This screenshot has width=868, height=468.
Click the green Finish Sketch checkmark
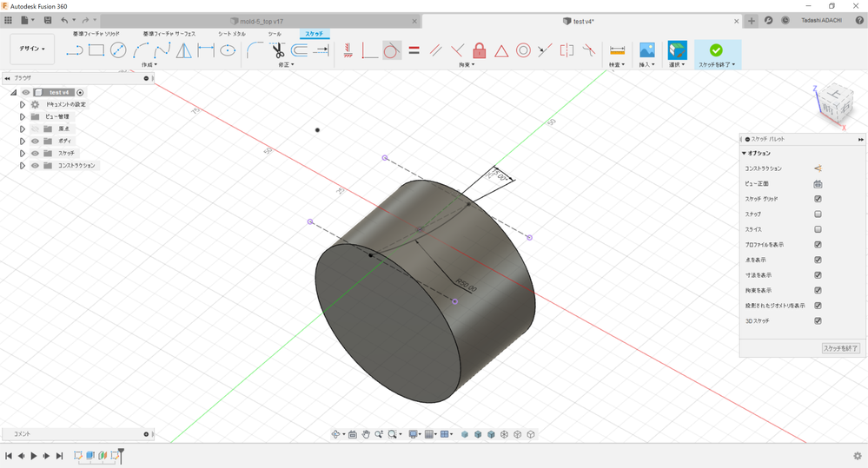click(x=716, y=50)
